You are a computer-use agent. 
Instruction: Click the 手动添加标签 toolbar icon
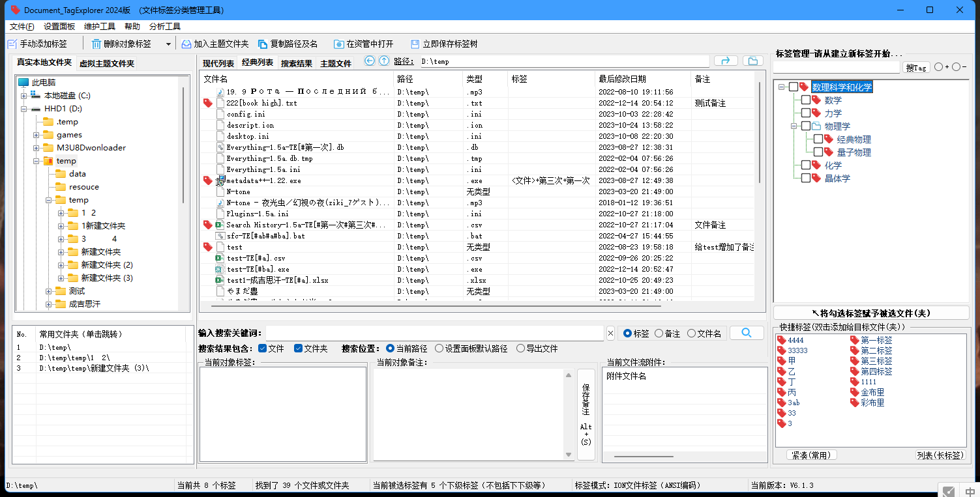point(12,44)
